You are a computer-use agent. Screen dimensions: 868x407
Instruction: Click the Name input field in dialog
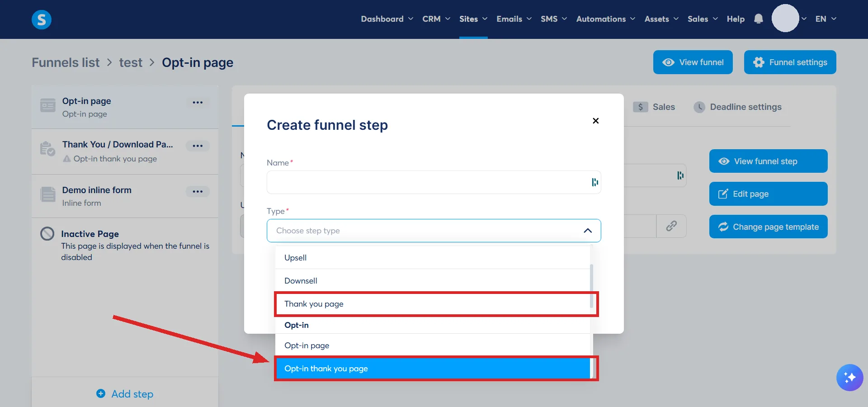point(434,182)
